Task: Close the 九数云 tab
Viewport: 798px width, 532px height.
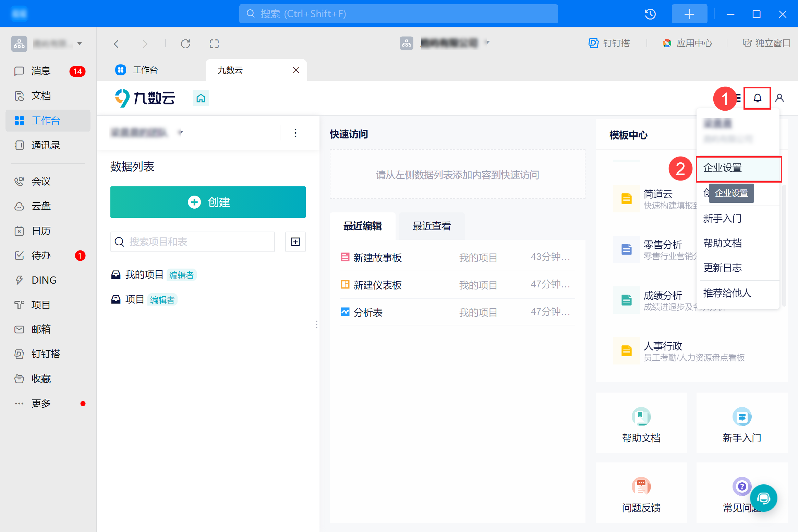Action: tap(296, 70)
